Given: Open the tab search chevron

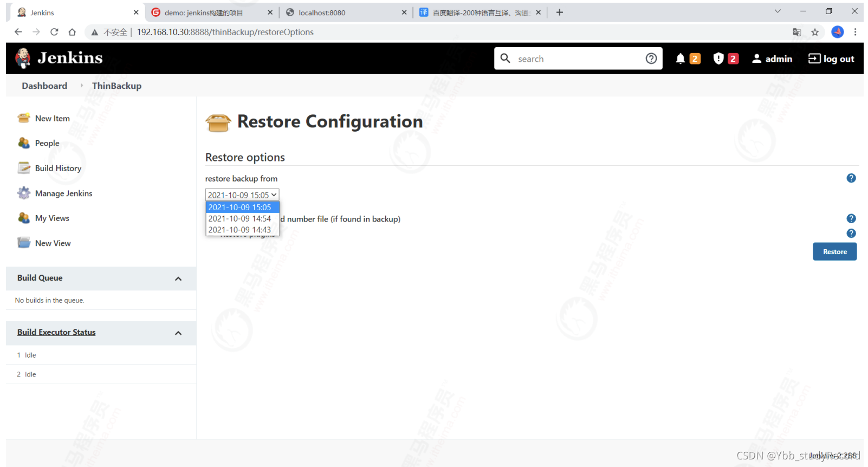Looking at the screenshot, I should click(778, 11).
